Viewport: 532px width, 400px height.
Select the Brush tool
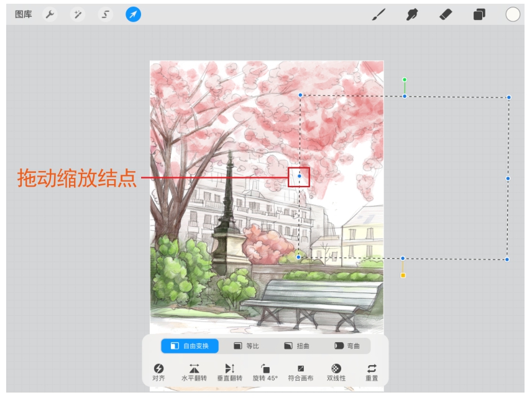click(378, 14)
